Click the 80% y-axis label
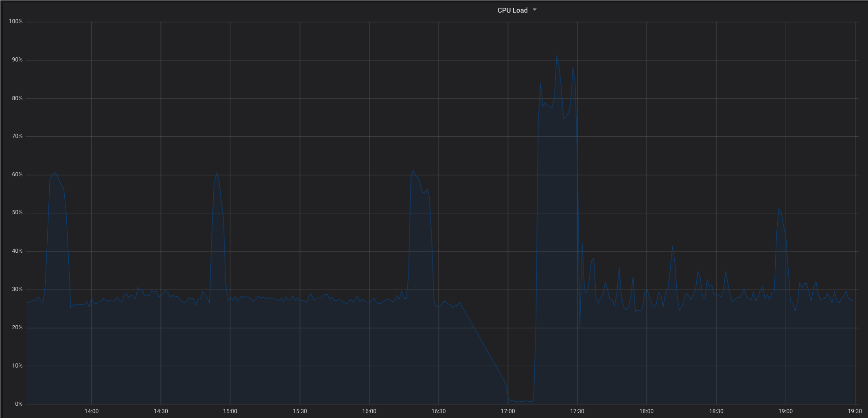Image resolution: width=868 pixels, height=418 pixels. click(17, 98)
